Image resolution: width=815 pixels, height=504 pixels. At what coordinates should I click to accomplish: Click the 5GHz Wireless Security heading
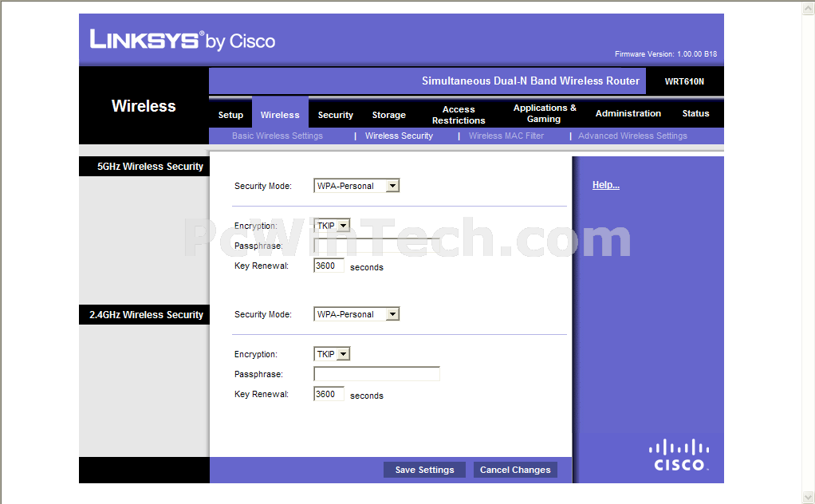coord(150,166)
